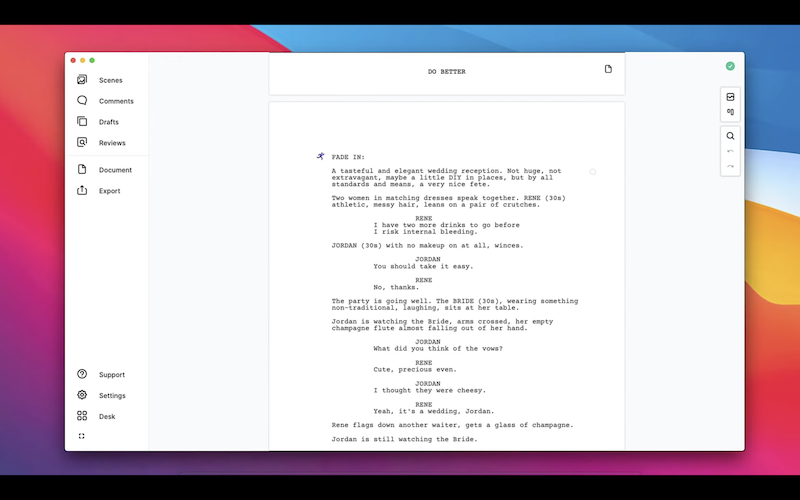Click the dialogue 'You should take it easy.'
Image resolution: width=800 pixels, height=500 pixels.
click(x=423, y=266)
